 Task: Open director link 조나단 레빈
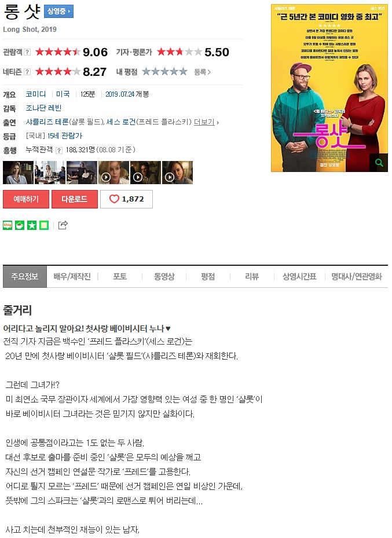click(43, 108)
